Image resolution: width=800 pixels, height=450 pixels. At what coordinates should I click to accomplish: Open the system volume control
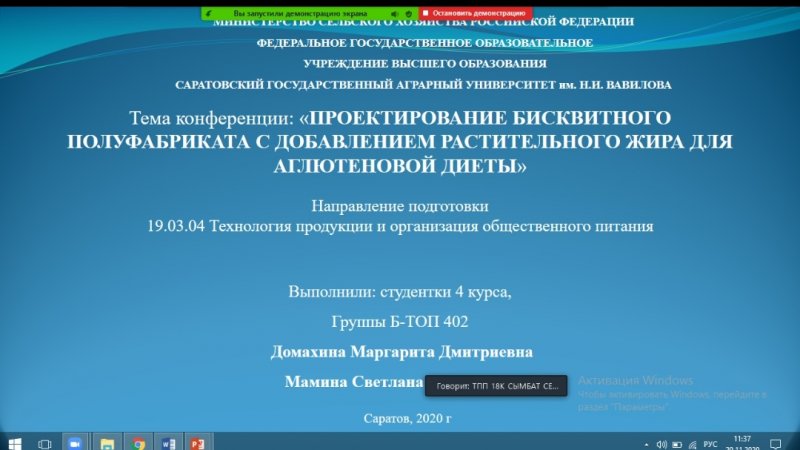tap(662, 442)
